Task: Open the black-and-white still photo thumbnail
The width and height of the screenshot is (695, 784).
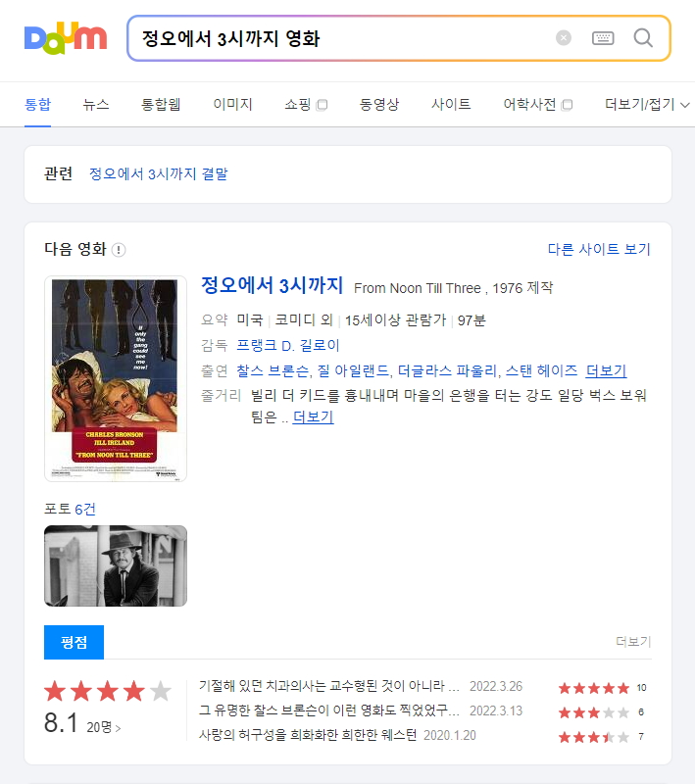Action: click(116, 565)
